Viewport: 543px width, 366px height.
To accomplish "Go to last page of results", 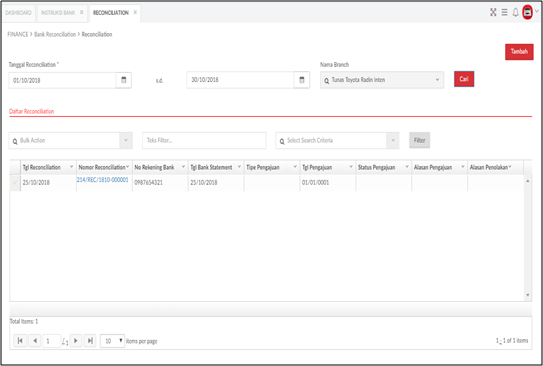I will [90, 341].
